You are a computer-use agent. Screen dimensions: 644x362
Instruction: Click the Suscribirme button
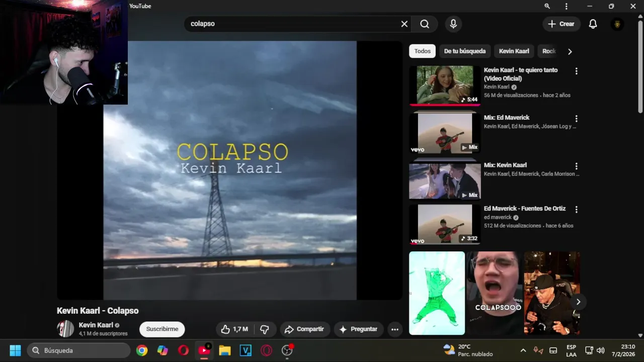[162, 329]
